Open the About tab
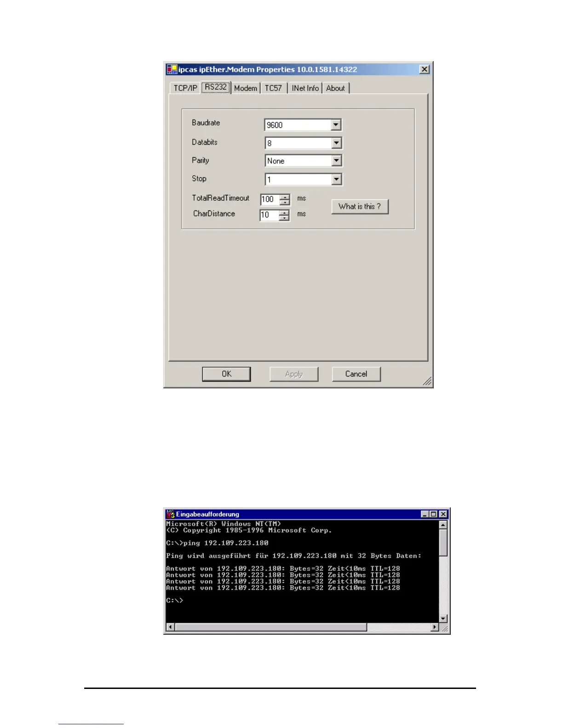 point(335,88)
